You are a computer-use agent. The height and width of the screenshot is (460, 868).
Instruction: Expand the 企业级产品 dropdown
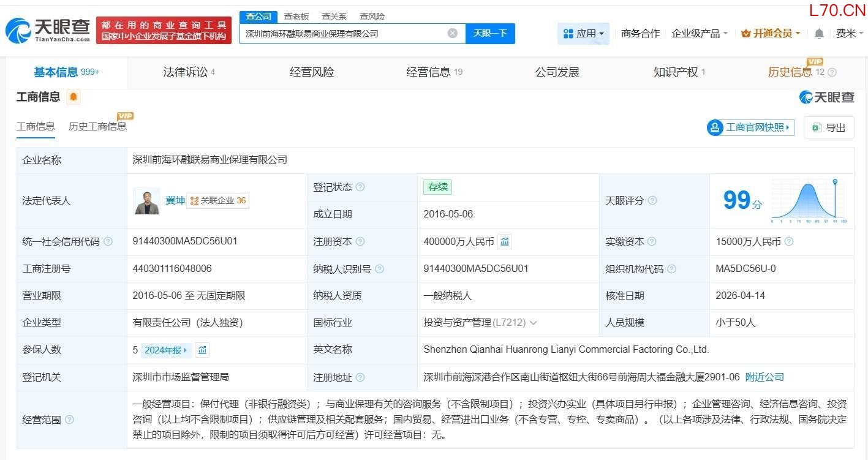700,34
